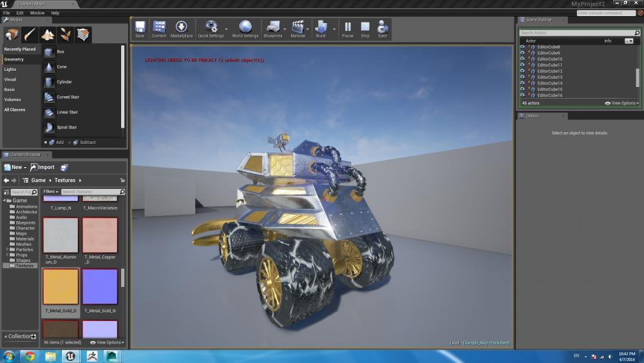Open the Window menu
The height and width of the screenshot is (363, 644).
coord(37,13)
